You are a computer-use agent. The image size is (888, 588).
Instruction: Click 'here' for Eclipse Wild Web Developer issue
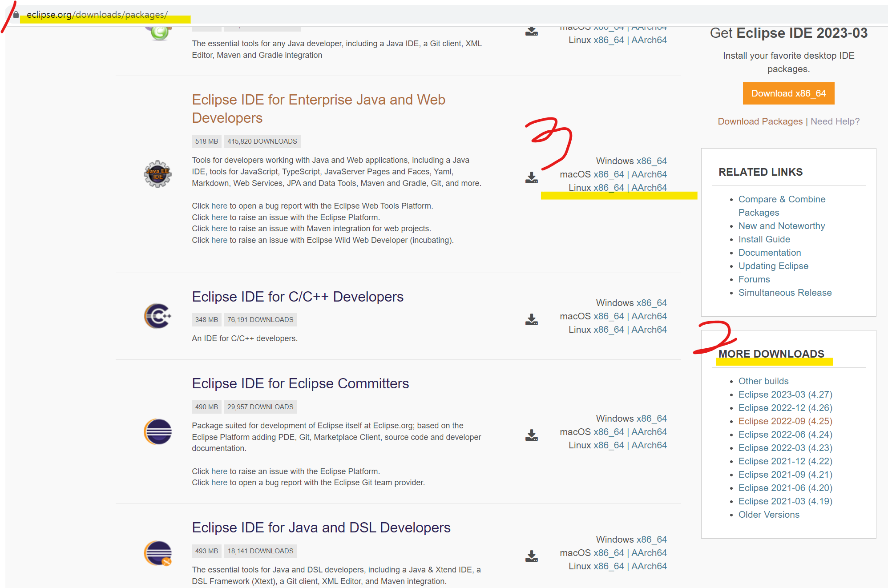[x=219, y=240]
